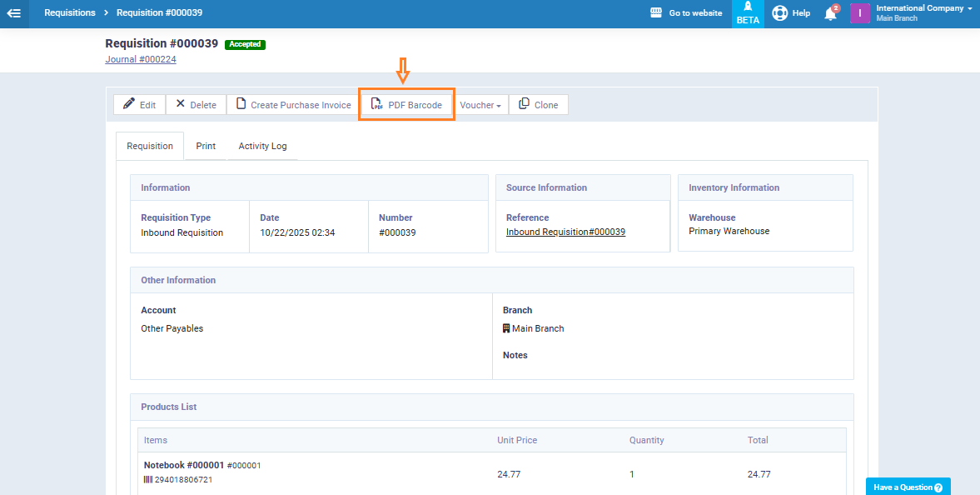Click the Go to website store icon

(656, 13)
